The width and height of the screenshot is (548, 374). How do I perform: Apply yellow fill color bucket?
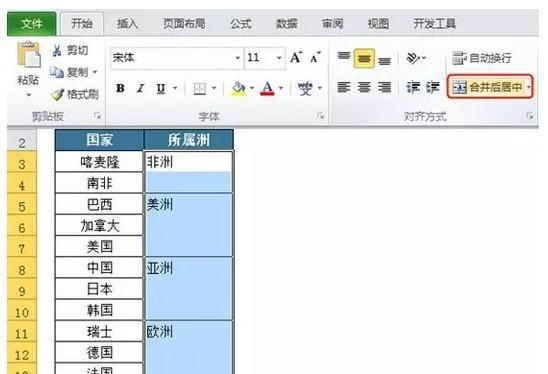[x=239, y=89]
